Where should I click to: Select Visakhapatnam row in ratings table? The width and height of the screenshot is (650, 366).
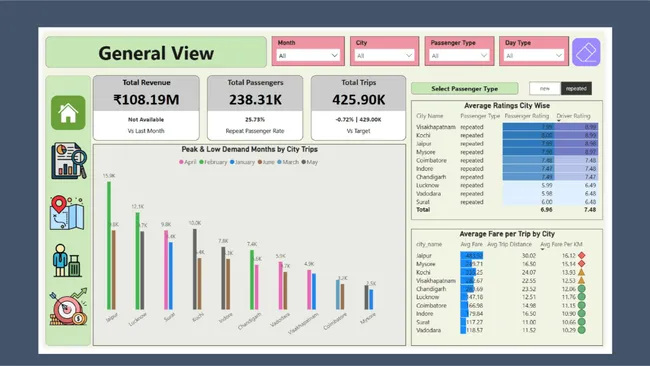(507, 127)
